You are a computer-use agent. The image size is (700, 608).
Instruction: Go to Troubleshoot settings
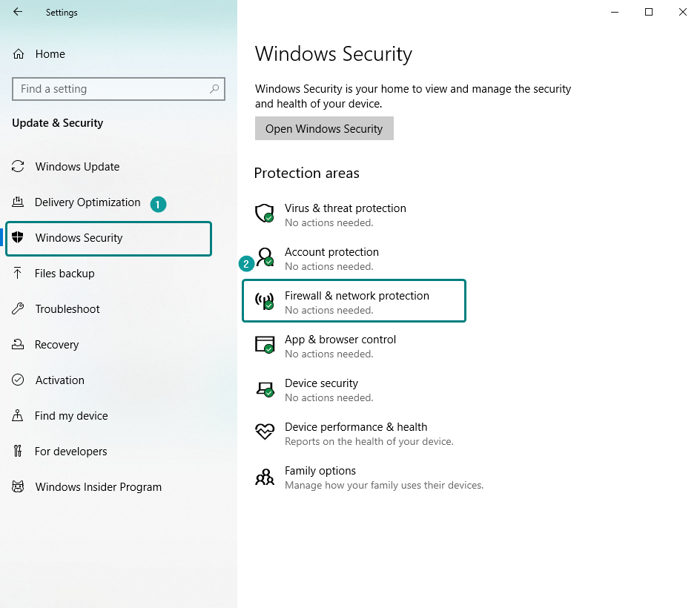click(67, 309)
